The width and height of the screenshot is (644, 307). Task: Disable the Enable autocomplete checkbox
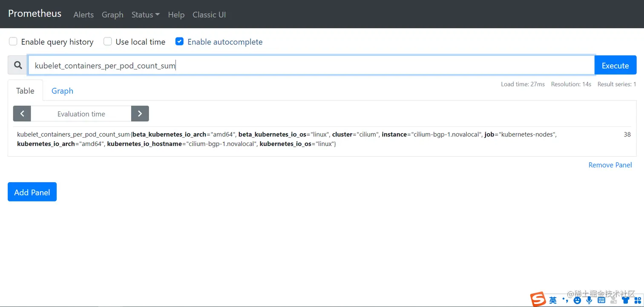click(x=179, y=41)
